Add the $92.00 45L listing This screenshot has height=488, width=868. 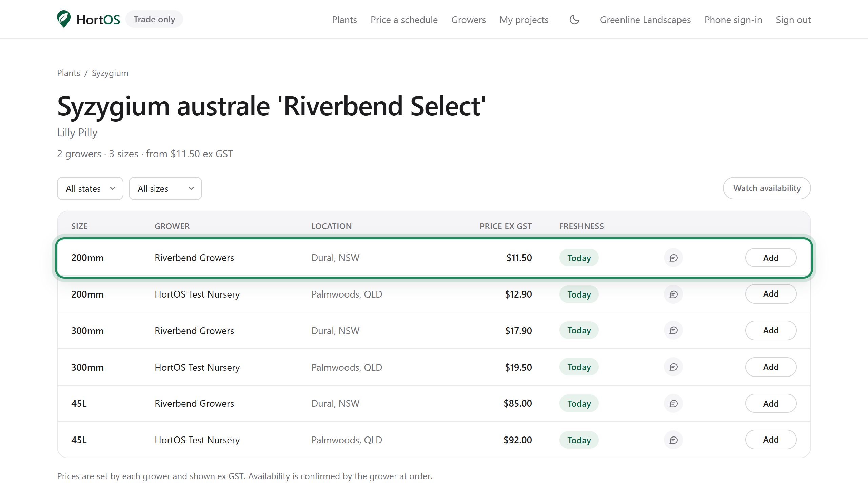click(771, 440)
